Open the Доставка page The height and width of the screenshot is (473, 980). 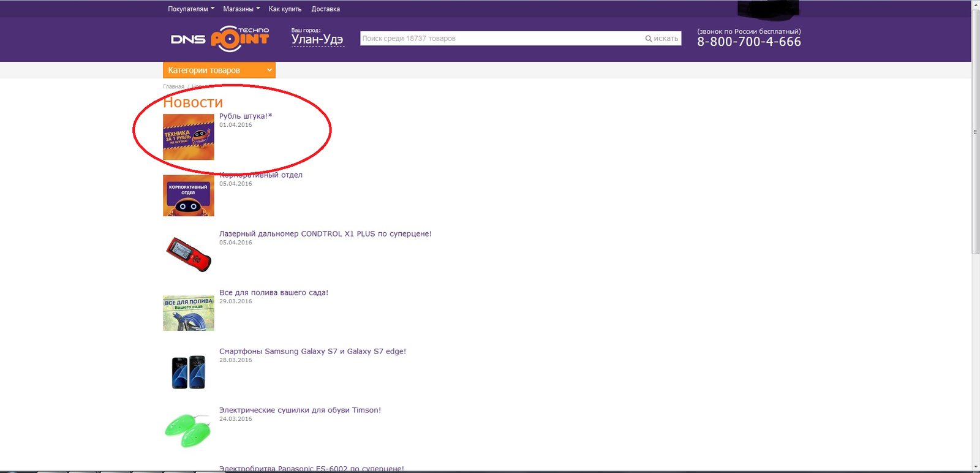pos(325,9)
